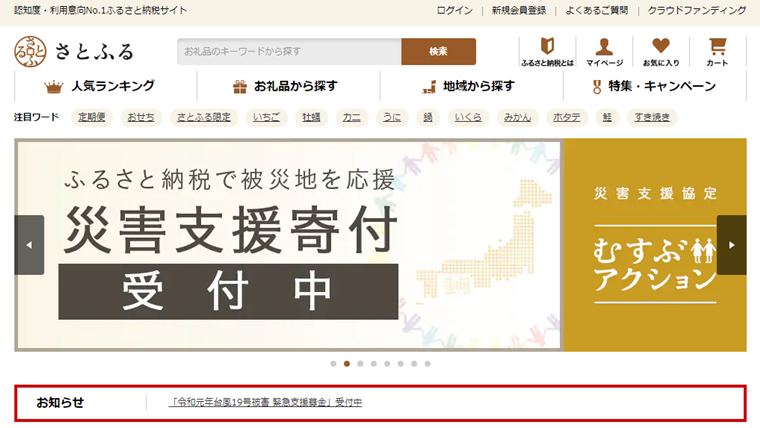Screen dimensions: 760x428
Task: Open 令和元年台風19号被害 緊急支援募金 notice link
Action: (266, 402)
